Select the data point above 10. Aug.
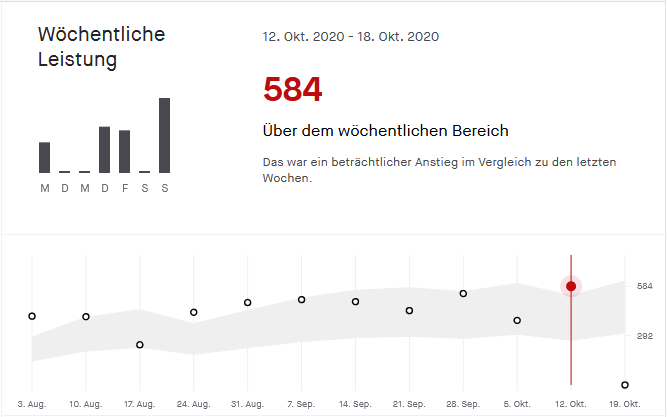 [x=86, y=317]
